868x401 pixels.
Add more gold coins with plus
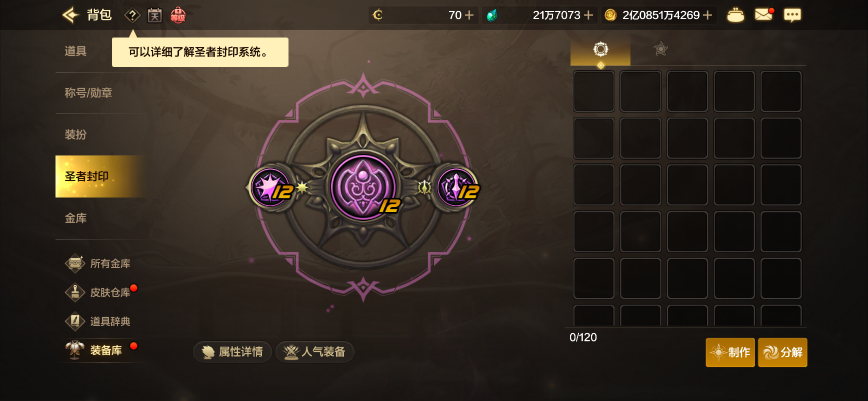click(x=707, y=15)
